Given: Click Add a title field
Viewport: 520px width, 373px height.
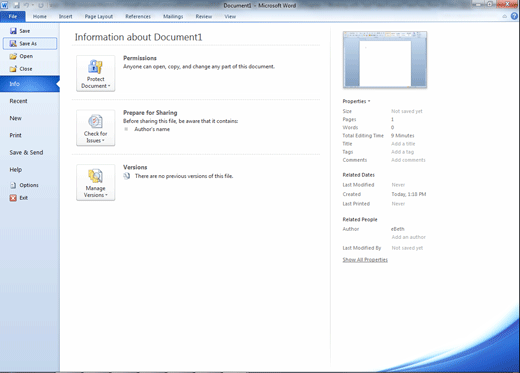Looking at the screenshot, I should [403, 144].
